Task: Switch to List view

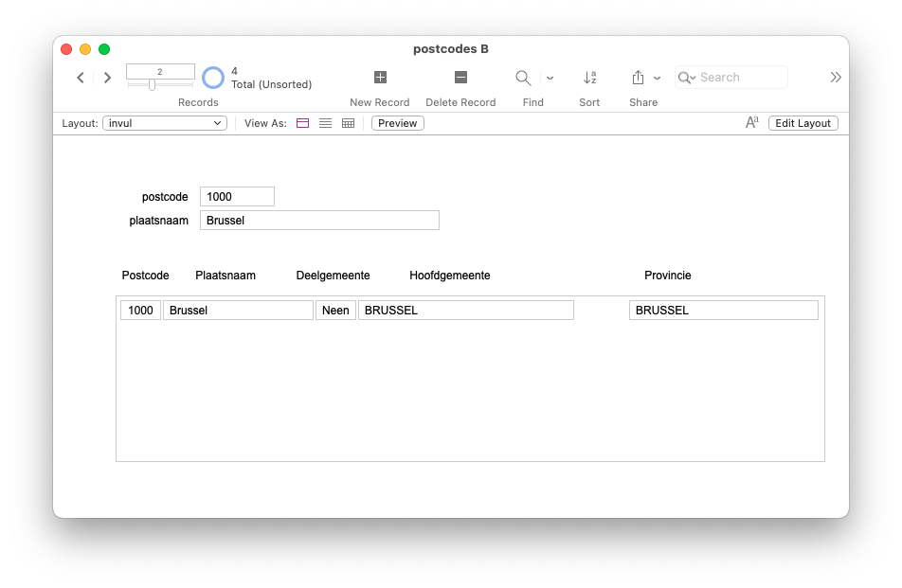Action: coord(325,123)
